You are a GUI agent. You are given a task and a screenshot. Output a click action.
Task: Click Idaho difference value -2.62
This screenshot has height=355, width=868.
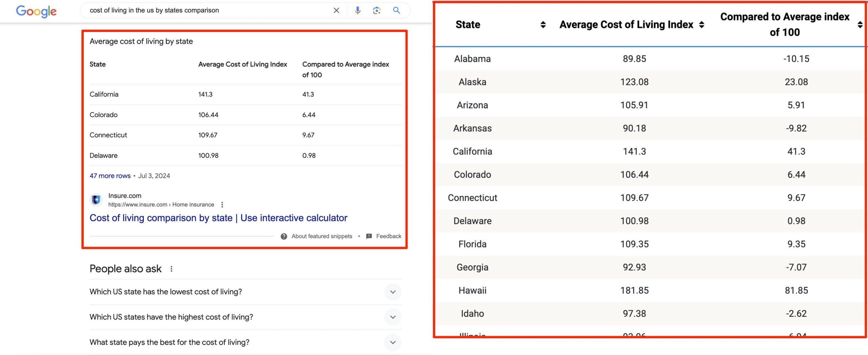(x=796, y=314)
